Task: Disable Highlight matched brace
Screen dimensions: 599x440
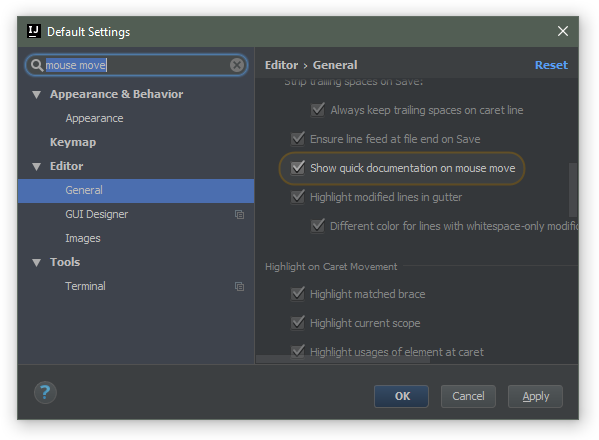Action: click(x=298, y=294)
